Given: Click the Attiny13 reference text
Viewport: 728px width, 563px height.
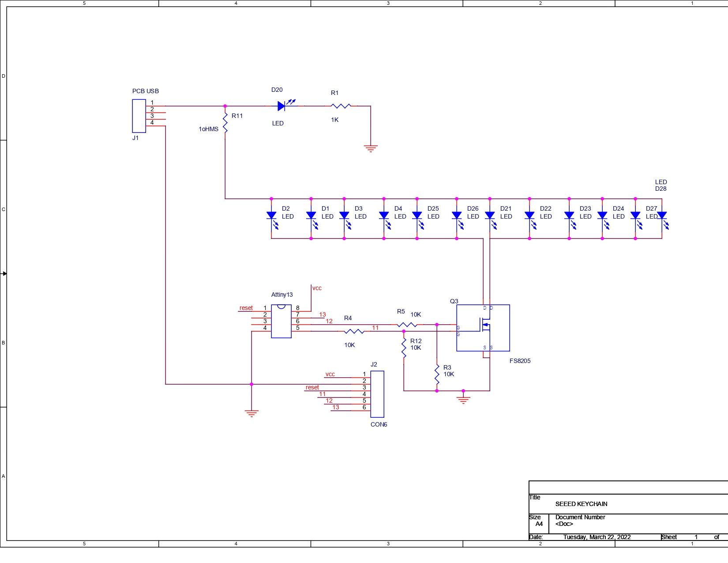Looking at the screenshot, I should (x=282, y=295).
